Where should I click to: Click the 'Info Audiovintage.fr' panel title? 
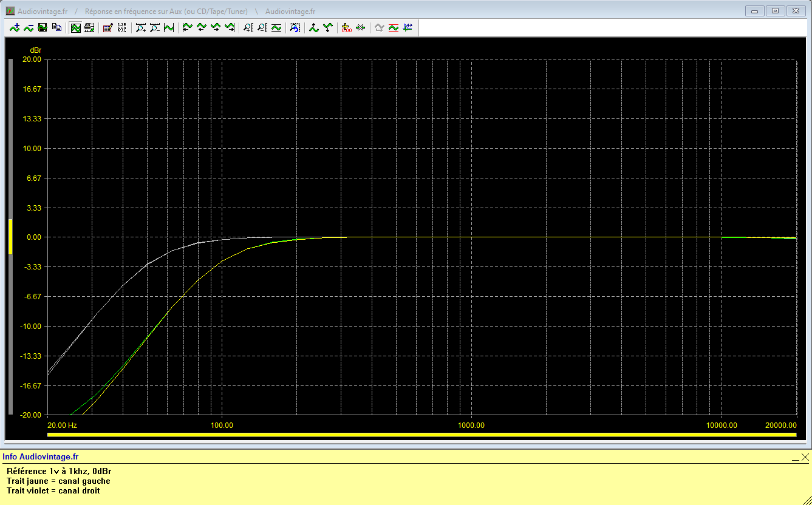click(x=41, y=456)
